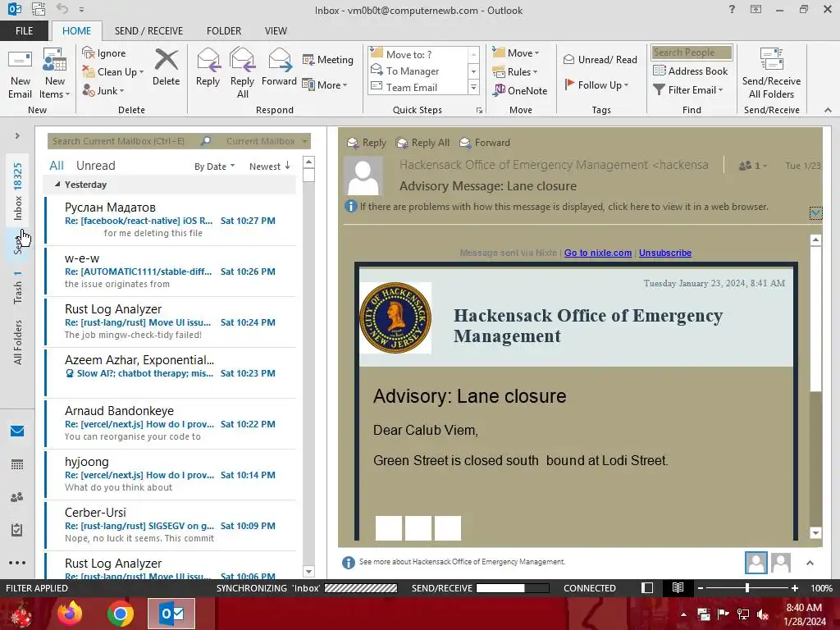Show Unread messages filter
Screen dimensions: 840x630
(x=95, y=166)
